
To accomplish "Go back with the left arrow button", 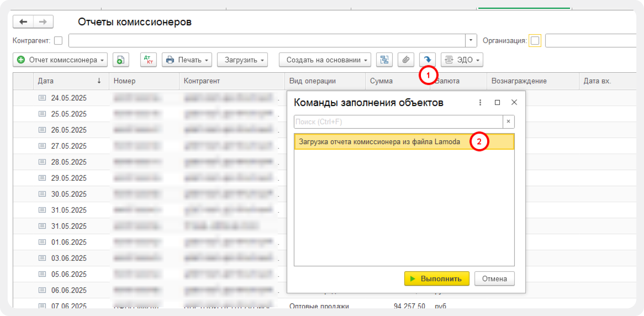I will pyautogui.click(x=23, y=22).
